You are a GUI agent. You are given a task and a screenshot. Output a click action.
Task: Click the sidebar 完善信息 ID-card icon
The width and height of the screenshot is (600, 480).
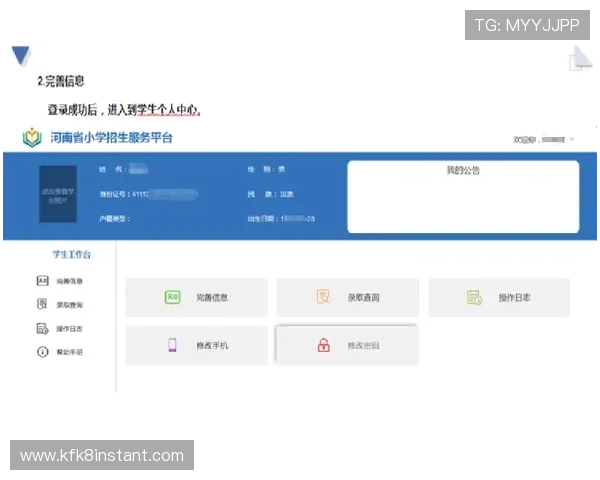pyautogui.click(x=42, y=281)
